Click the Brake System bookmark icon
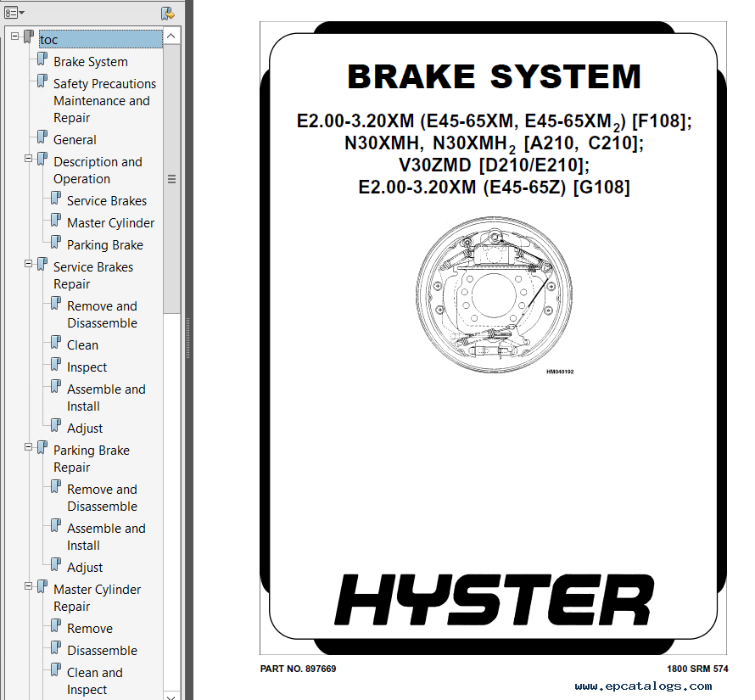Viewport: 755px width, 700px height. [42, 59]
